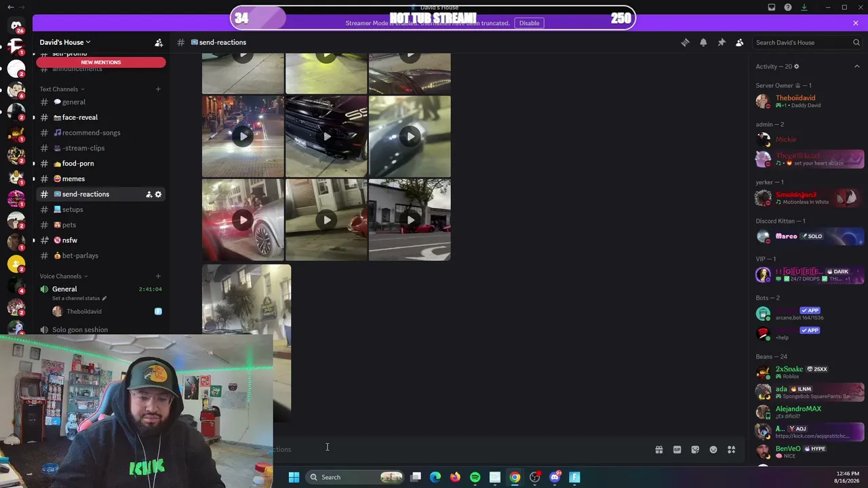Viewport: 868px width, 488px height.
Task: Collapse the Voice Channels category
Action: [x=64, y=276]
